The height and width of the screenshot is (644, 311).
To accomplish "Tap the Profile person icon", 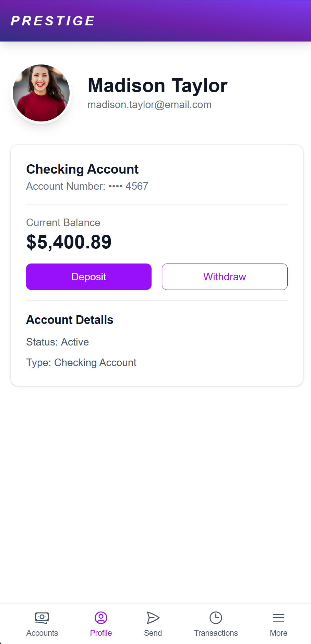I will click(101, 618).
